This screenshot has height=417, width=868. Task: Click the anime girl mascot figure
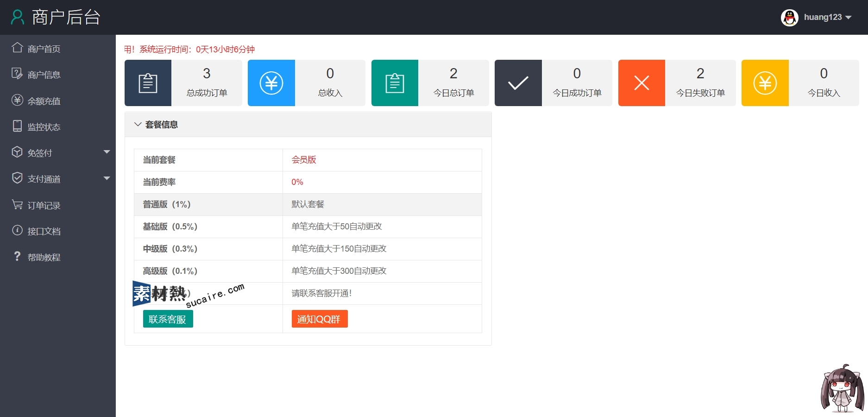click(843, 388)
